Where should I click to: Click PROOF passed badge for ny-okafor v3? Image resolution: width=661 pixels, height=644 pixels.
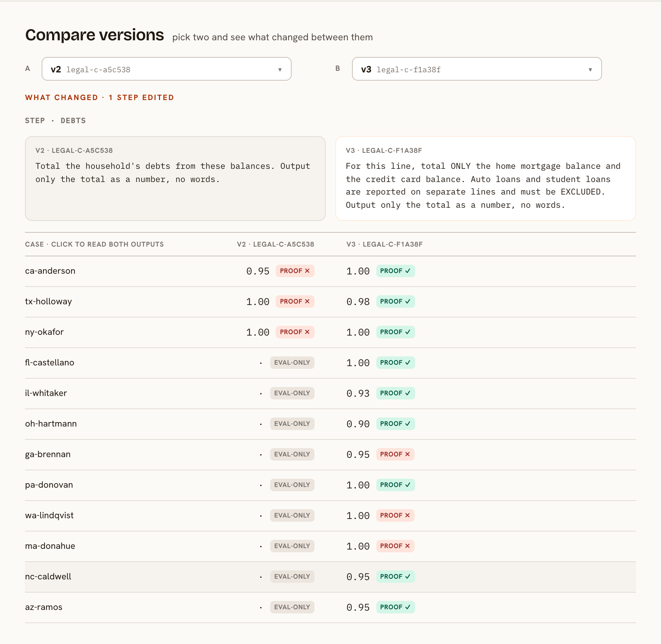click(x=395, y=332)
